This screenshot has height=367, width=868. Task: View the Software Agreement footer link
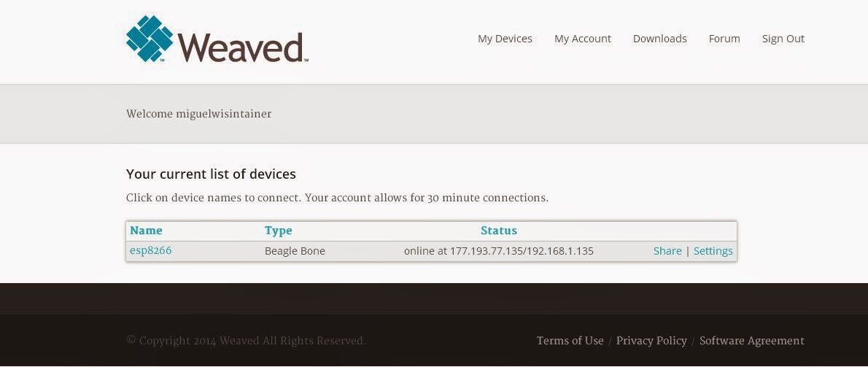752,341
